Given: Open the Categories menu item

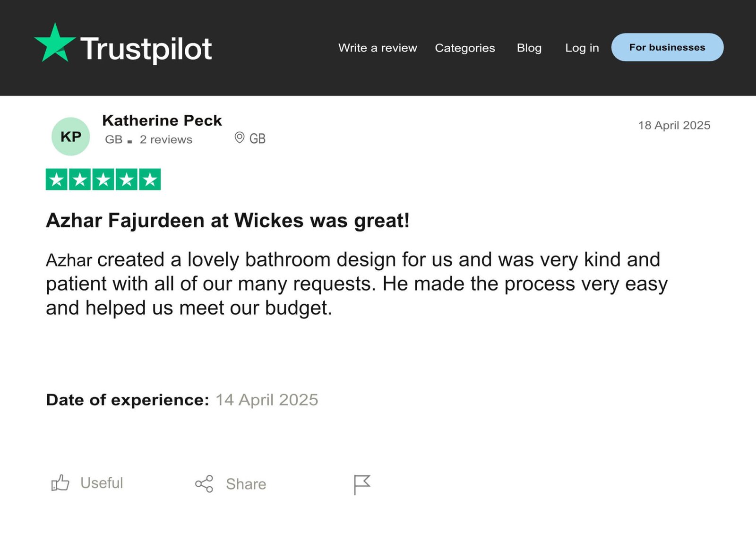Looking at the screenshot, I should tap(465, 48).
